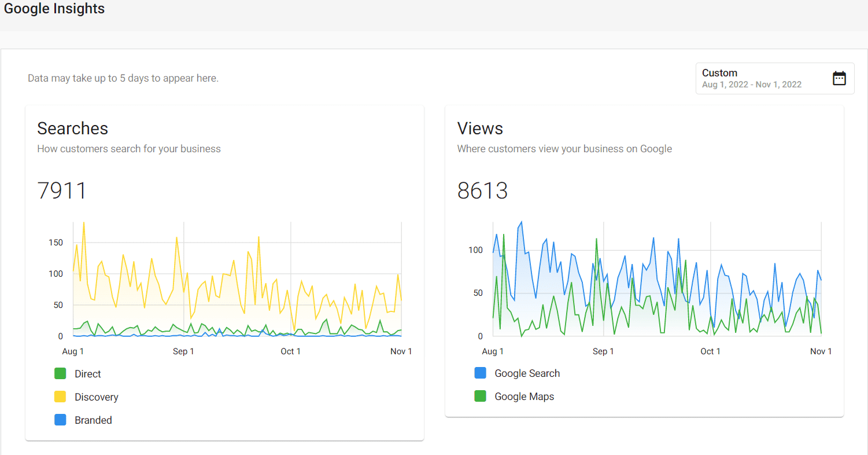Screen dimensions: 868x455
Task: Click the 8613 views total
Action: [x=482, y=190]
